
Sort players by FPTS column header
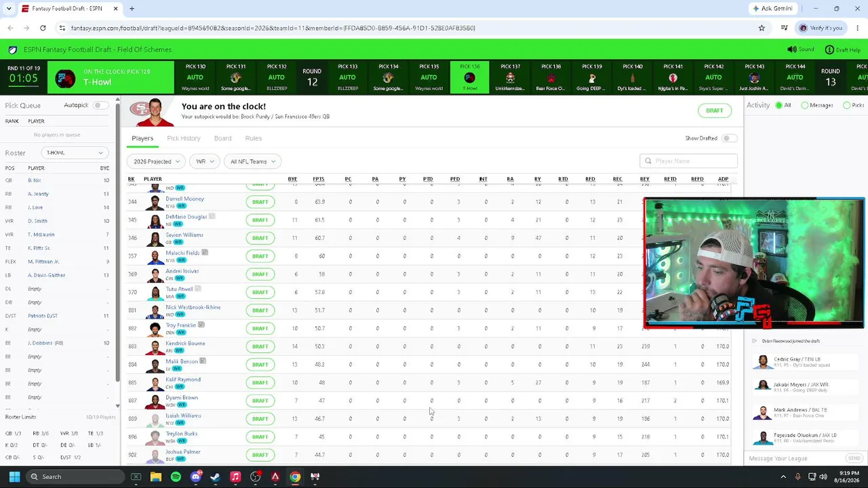[318, 179]
